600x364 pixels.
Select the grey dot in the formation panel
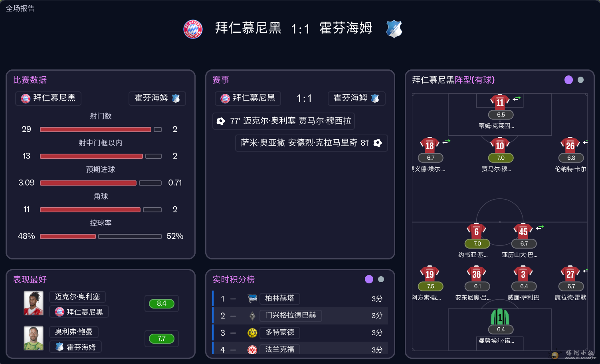(x=581, y=80)
